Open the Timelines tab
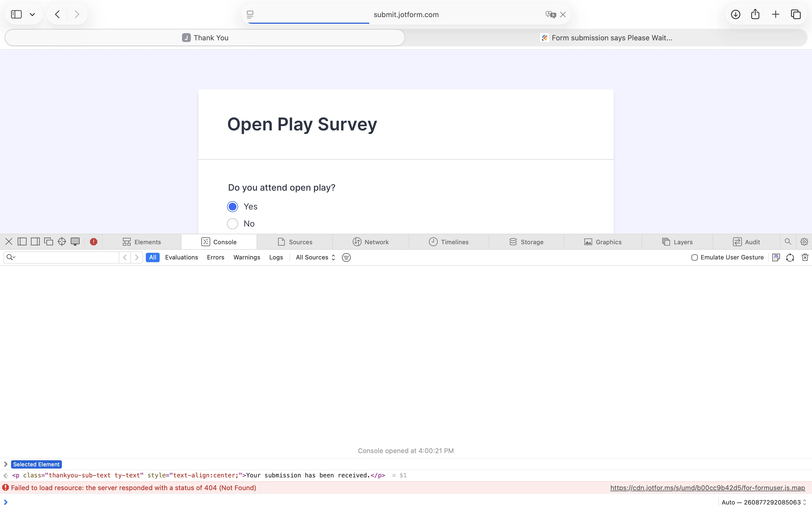This screenshot has height=510, width=812. pyautogui.click(x=449, y=242)
